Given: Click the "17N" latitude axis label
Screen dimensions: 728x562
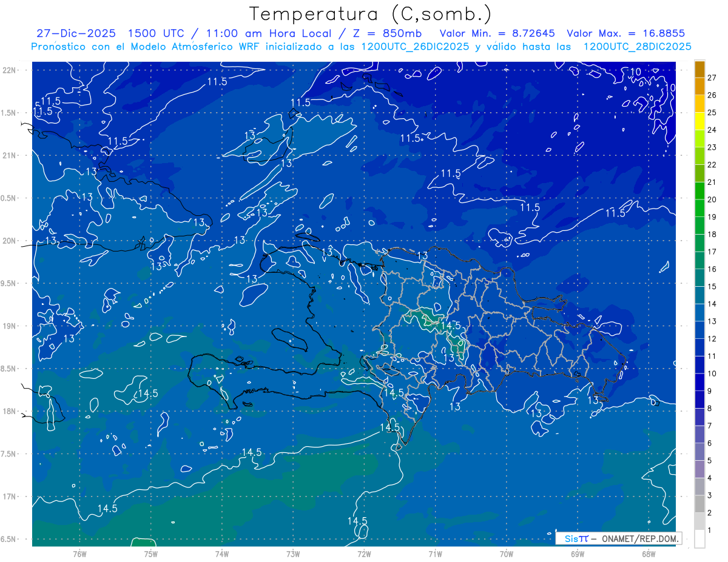Looking at the screenshot, I should click(x=10, y=497).
